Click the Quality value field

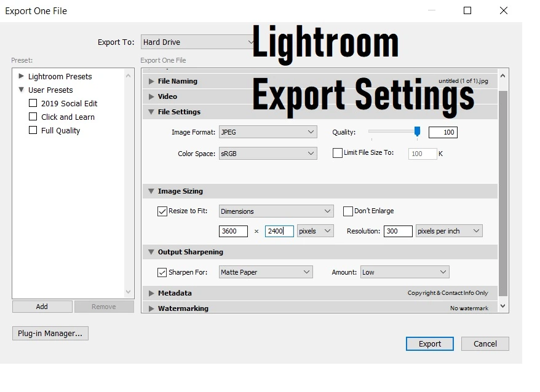tap(443, 132)
